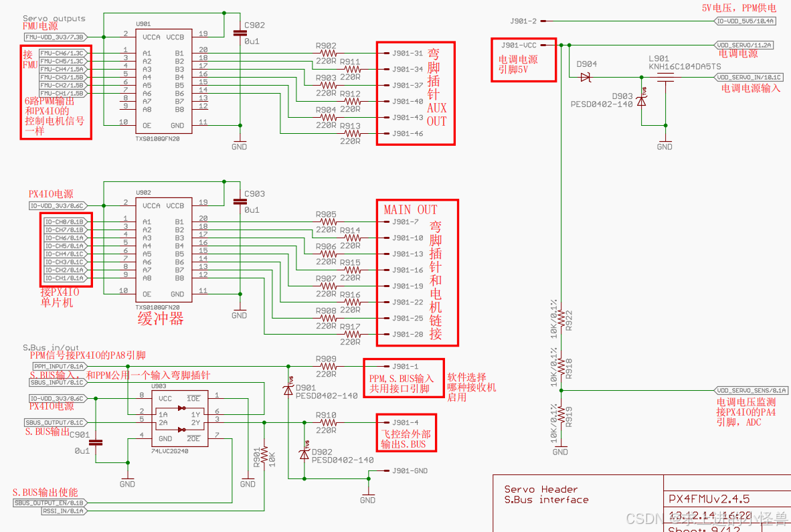Click the U902 reference designator
The width and height of the screenshot is (791, 532).
click(143, 193)
